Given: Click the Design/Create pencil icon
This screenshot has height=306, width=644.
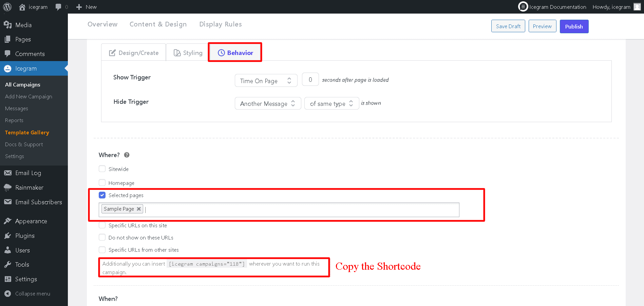Looking at the screenshot, I should pyautogui.click(x=112, y=53).
